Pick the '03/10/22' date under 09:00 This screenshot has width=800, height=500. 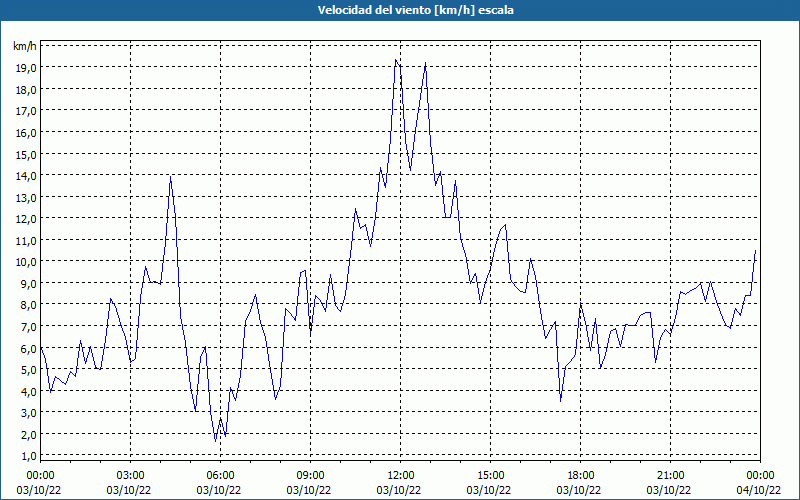point(309,490)
